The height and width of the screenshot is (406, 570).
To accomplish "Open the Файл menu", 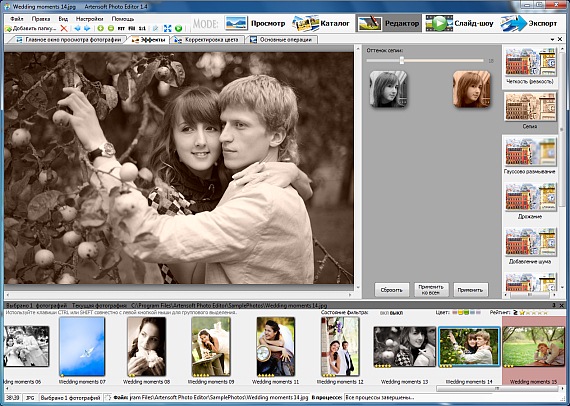I will pyautogui.click(x=17, y=19).
